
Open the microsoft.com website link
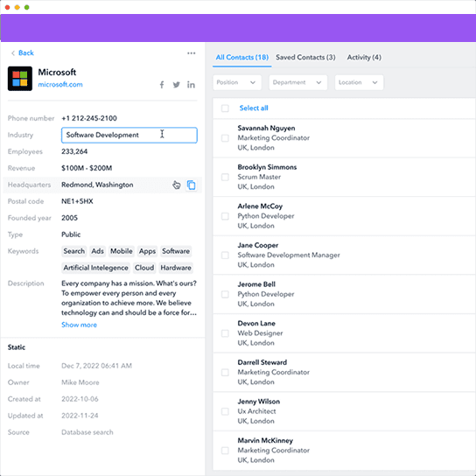(60, 84)
